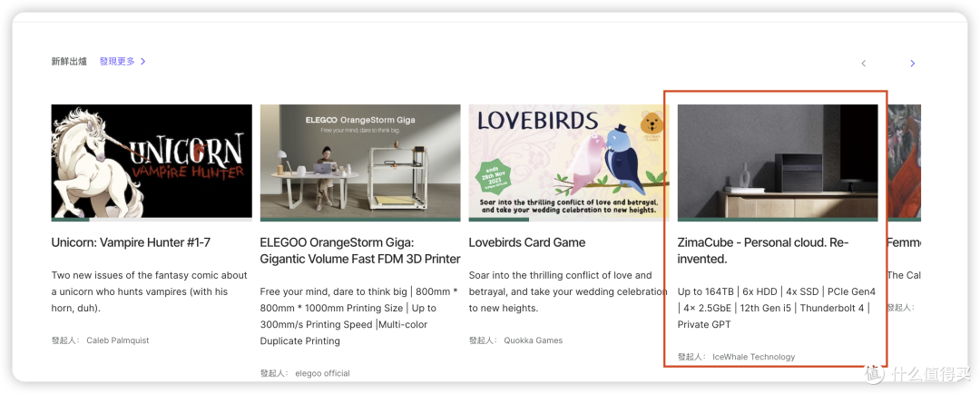Click the 'Up to 164TB' description
The height and width of the screenshot is (394, 980).
777,308
